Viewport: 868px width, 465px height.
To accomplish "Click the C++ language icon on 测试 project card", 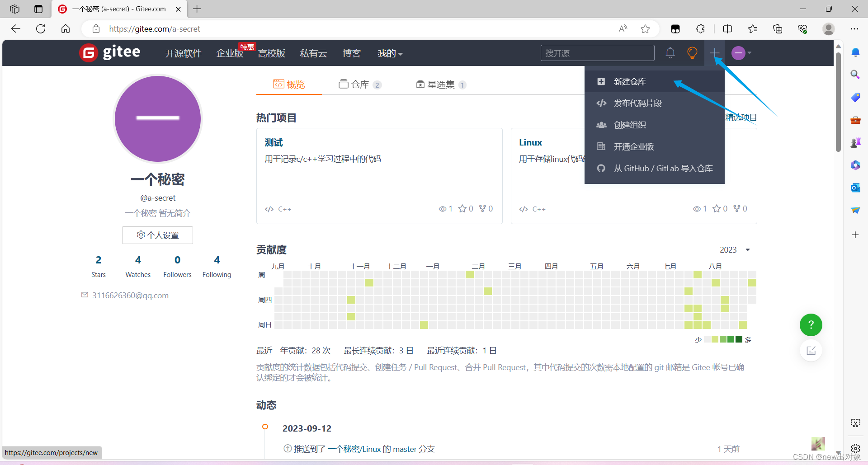I will 269,209.
